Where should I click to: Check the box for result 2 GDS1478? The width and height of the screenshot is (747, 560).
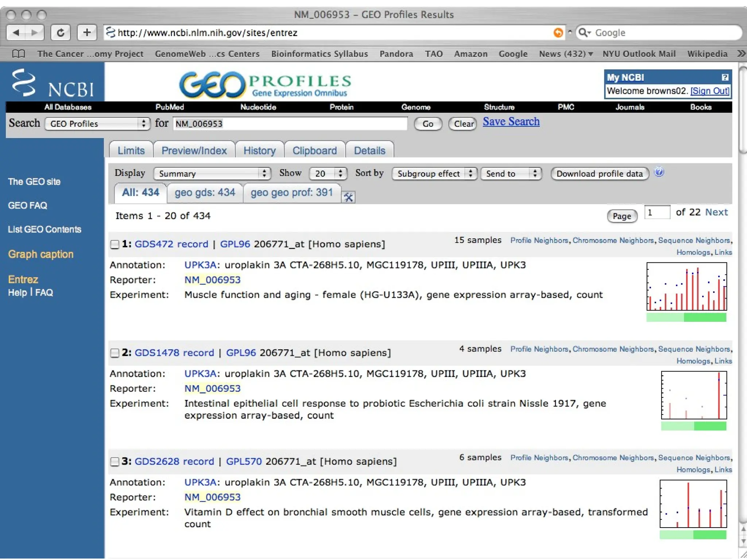click(115, 353)
